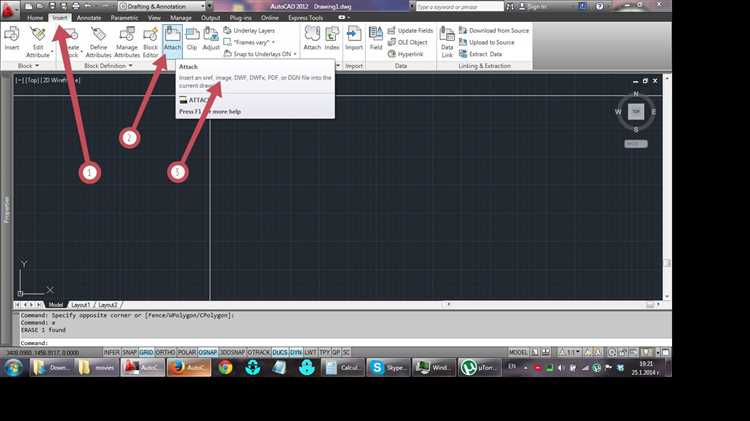Screen dimensions: 750x421
Task: Switch to the Layout2 tab
Action: tap(108, 305)
